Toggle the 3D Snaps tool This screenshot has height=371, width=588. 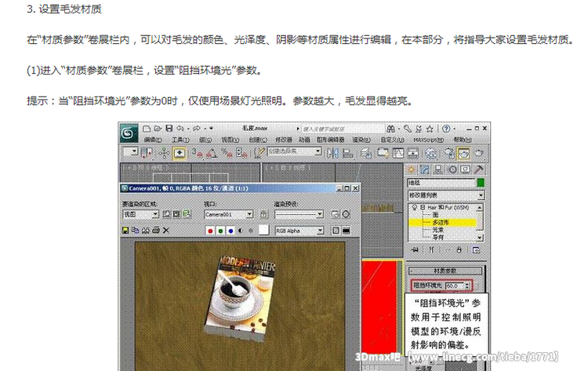pos(197,153)
